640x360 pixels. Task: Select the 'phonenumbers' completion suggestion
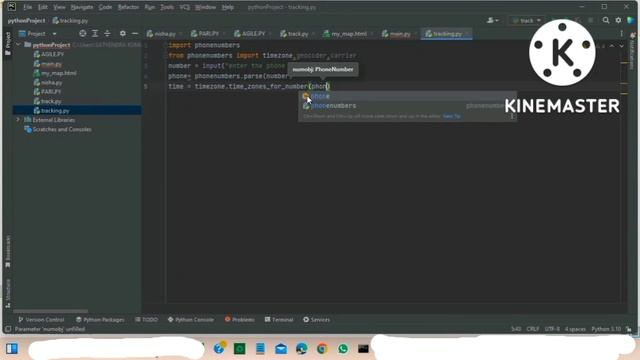pyautogui.click(x=407, y=106)
